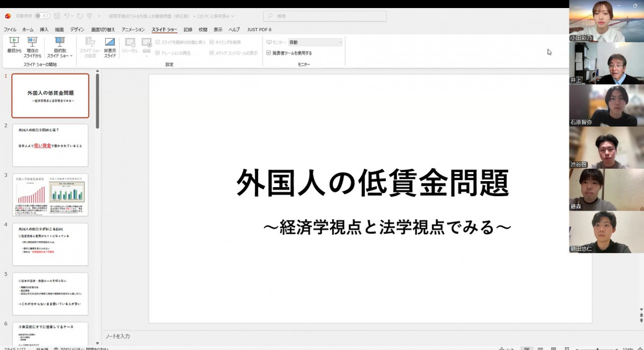The height and width of the screenshot is (350, 644).
Task: Toggle the AutoSave (自動保存) switch
Action: click(42, 16)
